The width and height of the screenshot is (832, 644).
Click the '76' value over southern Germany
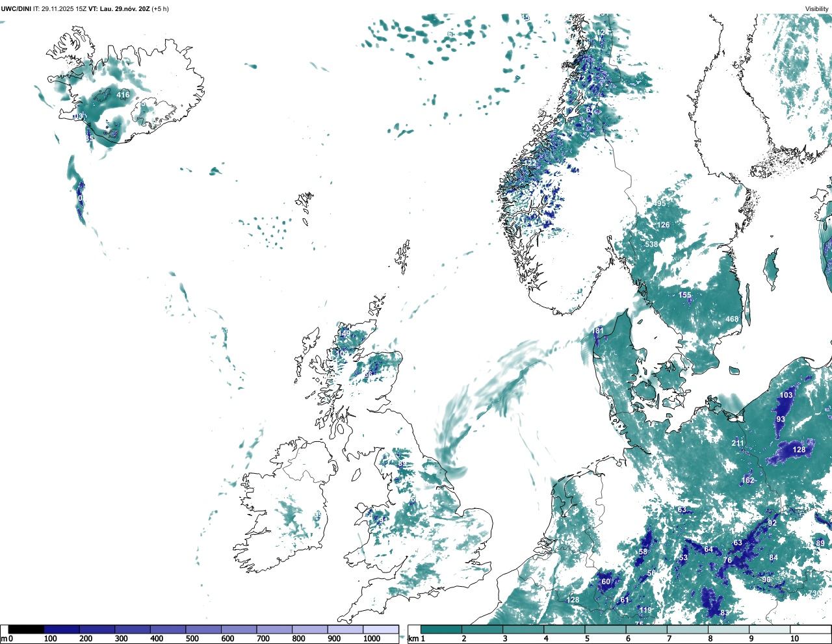click(x=728, y=560)
